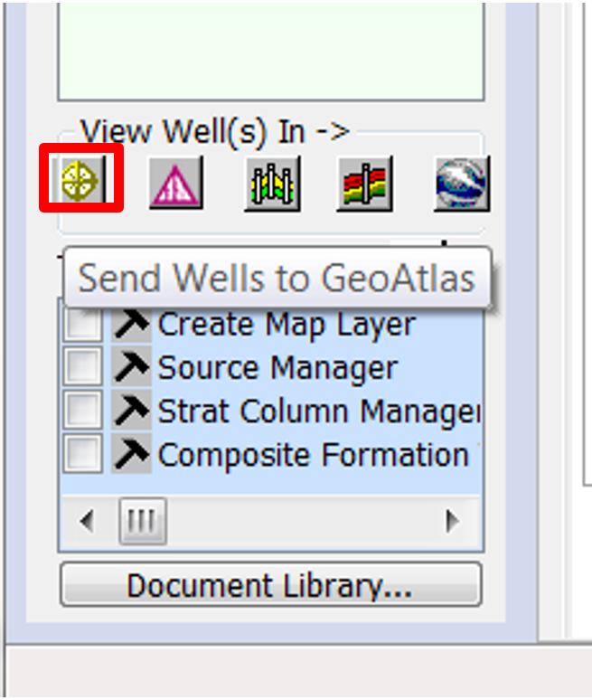Choose the Strat Column Manager entry
Viewport: 592px width, 700px height.
[x=319, y=411]
